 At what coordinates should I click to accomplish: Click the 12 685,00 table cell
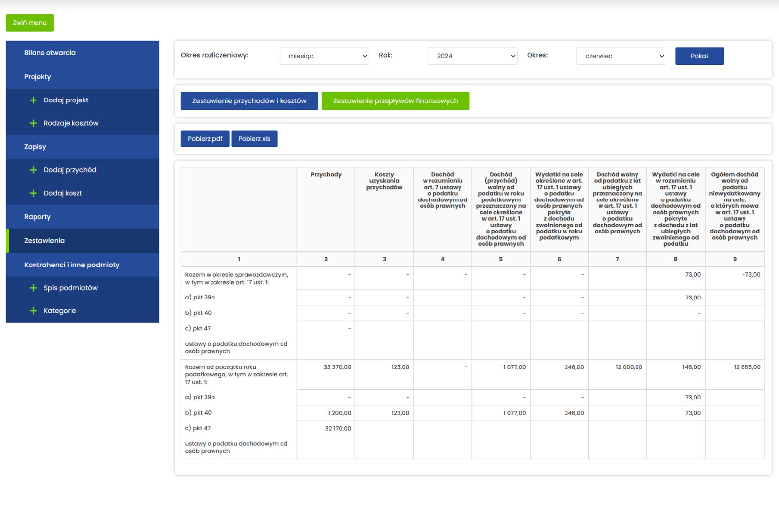coord(746,367)
